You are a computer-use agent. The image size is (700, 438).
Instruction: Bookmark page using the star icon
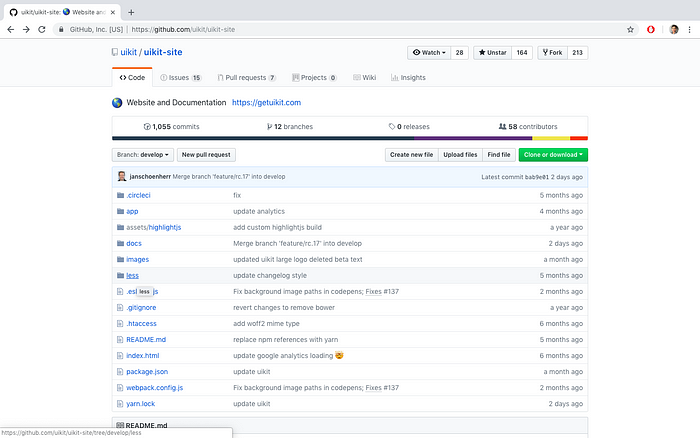click(630, 29)
